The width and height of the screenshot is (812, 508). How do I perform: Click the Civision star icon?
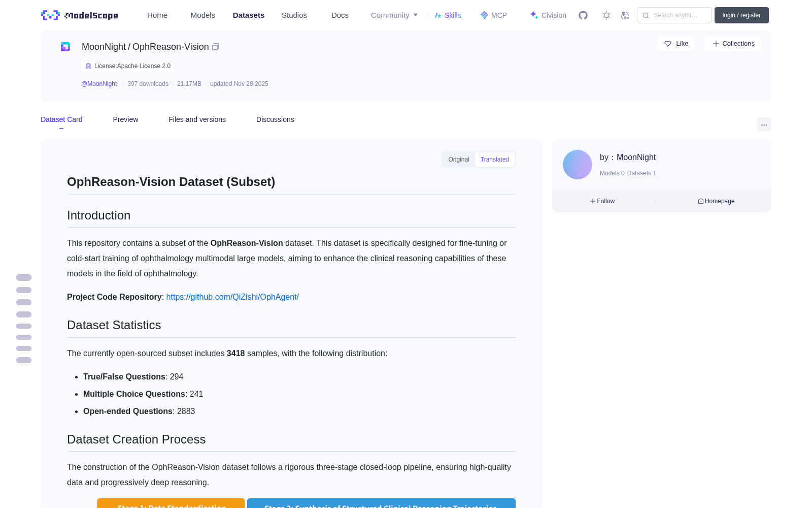point(534,15)
